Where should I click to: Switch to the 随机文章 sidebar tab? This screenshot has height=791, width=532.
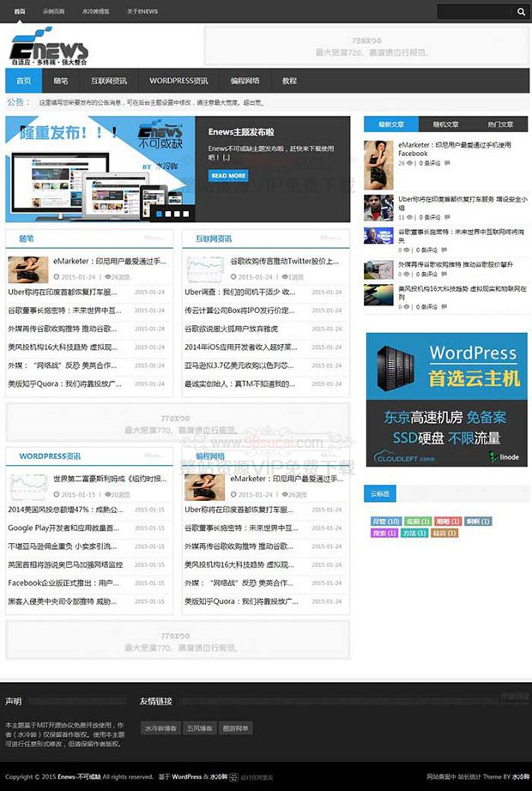click(x=445, y=124)
